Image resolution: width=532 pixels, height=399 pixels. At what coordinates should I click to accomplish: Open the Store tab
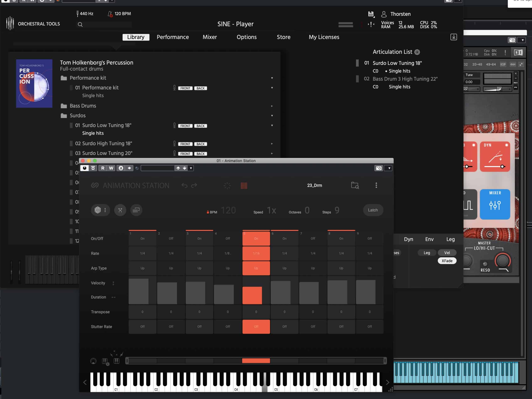[283, 37]
